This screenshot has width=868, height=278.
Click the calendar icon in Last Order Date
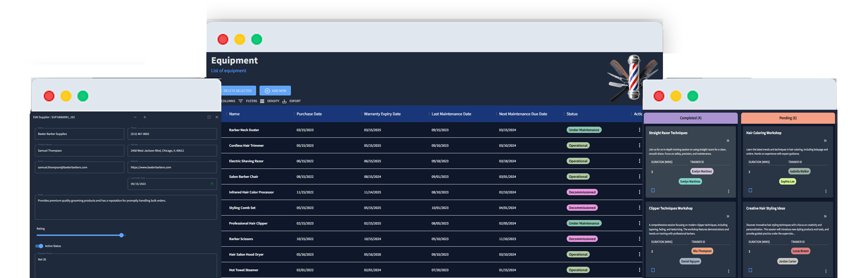pos(212,184)
